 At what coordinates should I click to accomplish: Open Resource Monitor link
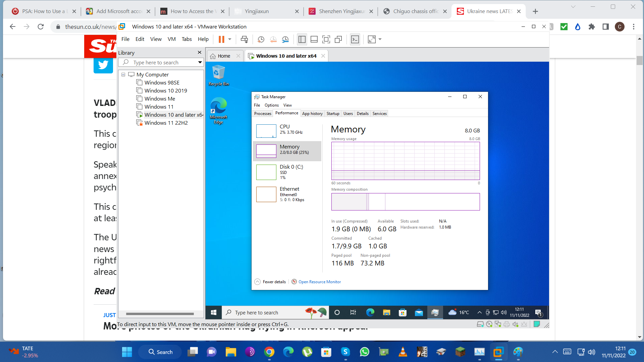click(319, 282)
